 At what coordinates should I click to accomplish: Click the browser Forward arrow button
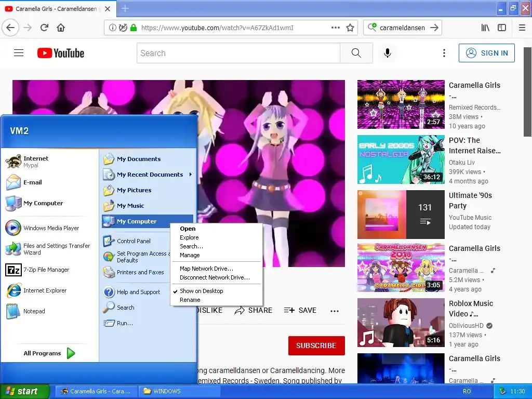point(28,28)
